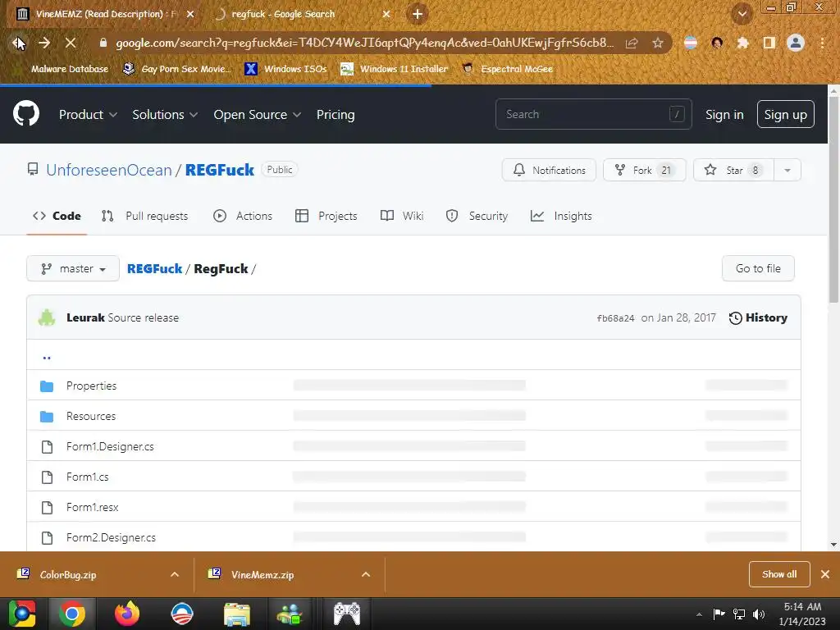The image size is (840, 630).
Task: Open the Security tab
Action: (x=477, y=216)
